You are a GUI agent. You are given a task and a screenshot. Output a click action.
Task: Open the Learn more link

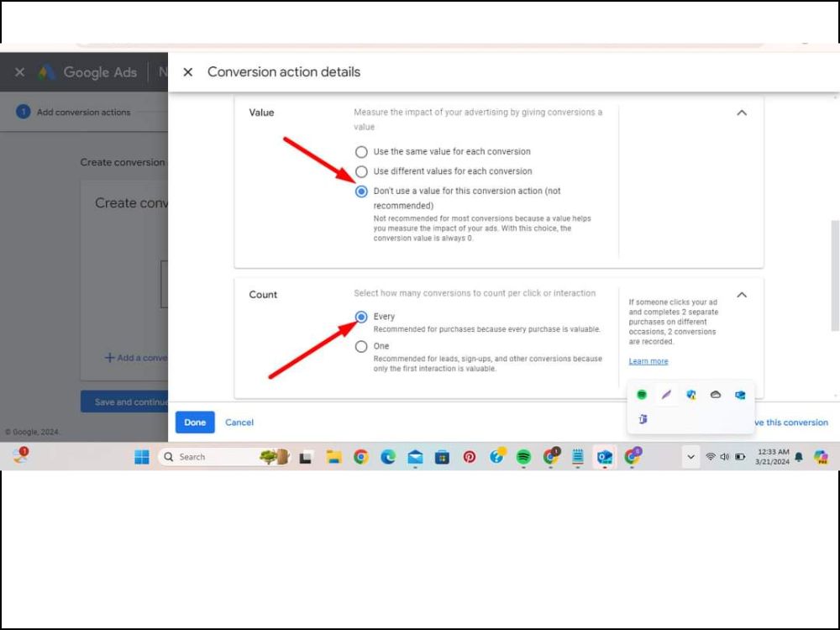tap(648, 361)
